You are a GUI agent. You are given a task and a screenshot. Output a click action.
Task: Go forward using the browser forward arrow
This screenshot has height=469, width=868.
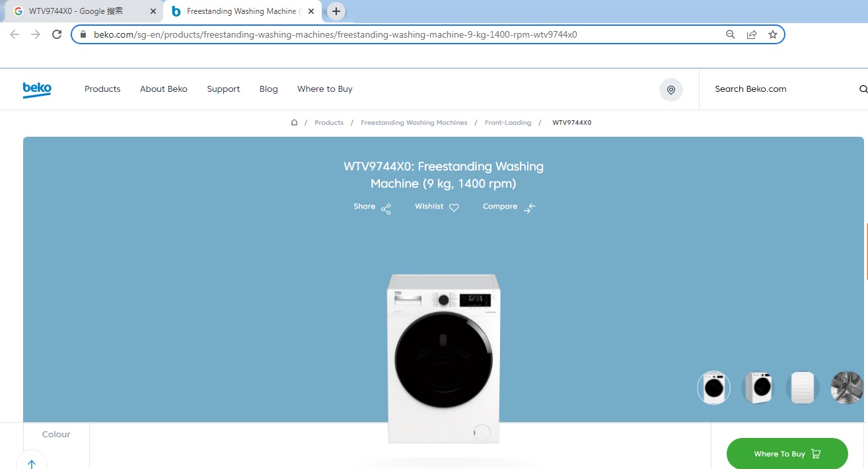pos(36,34)
